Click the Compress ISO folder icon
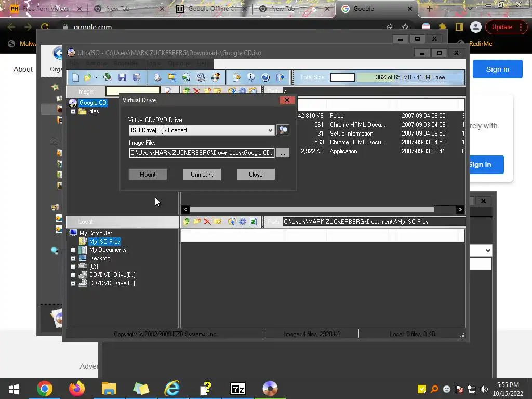The image size is (532, 399). tap(172, 77)
